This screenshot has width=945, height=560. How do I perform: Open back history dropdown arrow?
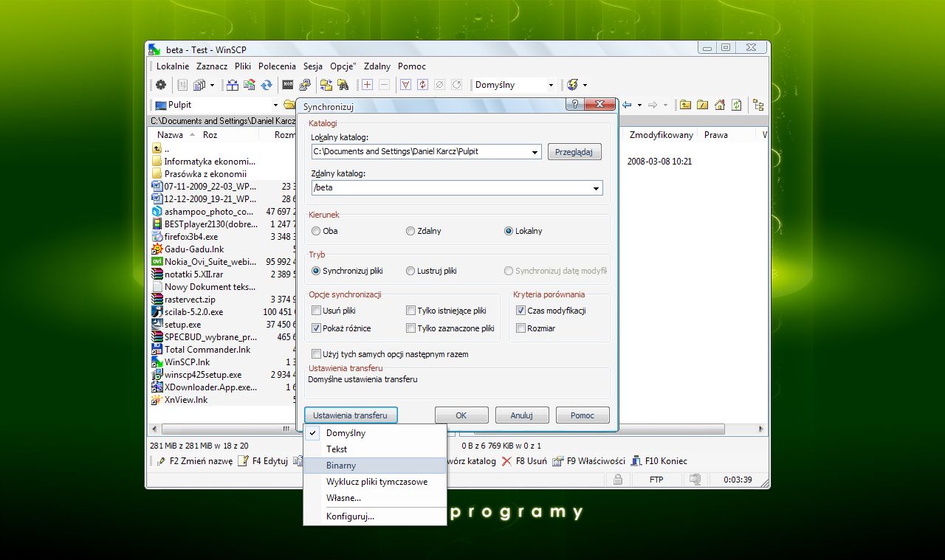pos(639,105)
